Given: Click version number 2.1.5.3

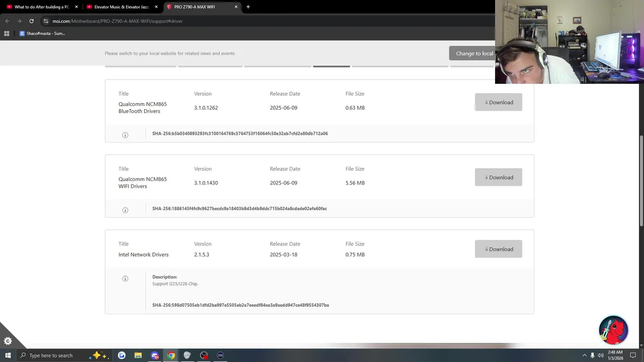Looking at the screenshot, I should click(201, 254).
